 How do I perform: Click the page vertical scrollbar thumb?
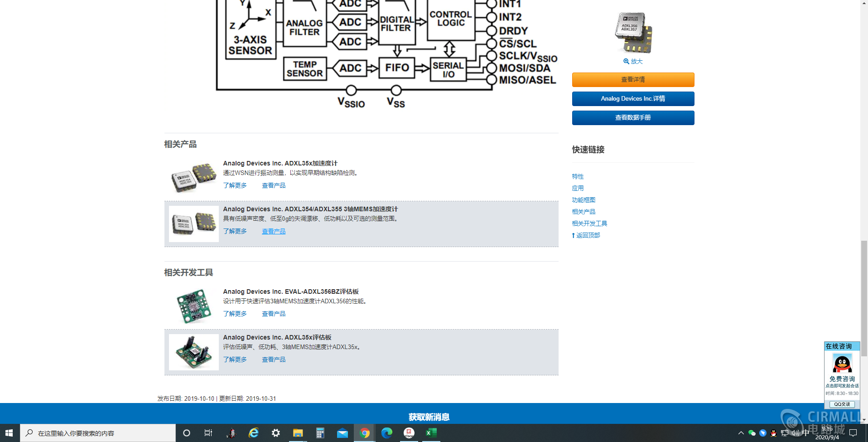coord(864,298)
